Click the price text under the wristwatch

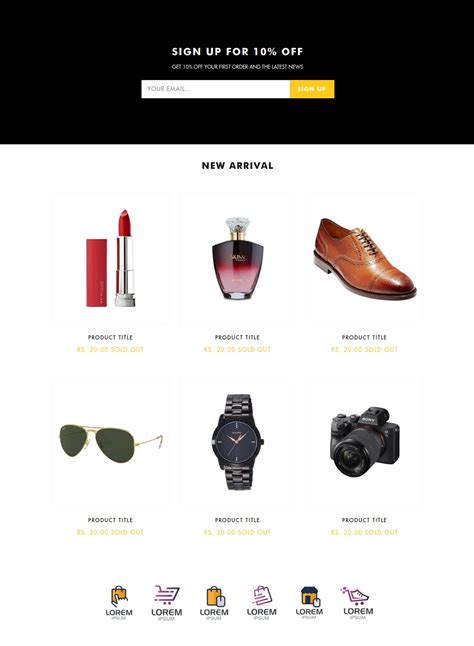point(237,532)
